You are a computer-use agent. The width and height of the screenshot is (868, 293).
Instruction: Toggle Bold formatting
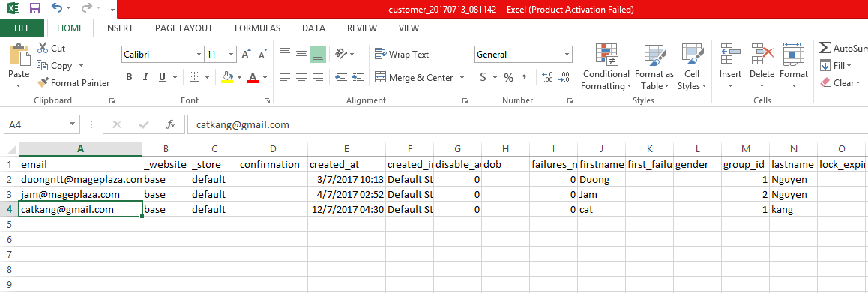[x=129, y=77]
